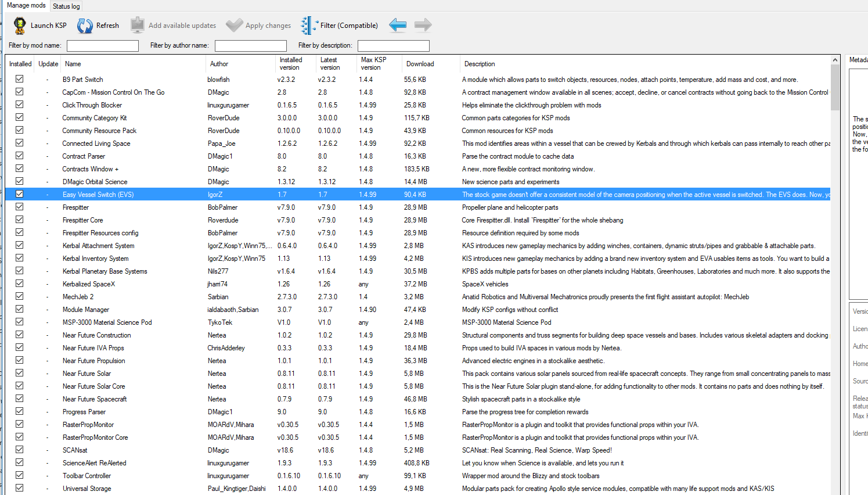
Task: Select the Kerbal Inventory System row
Action: [418, 259]
